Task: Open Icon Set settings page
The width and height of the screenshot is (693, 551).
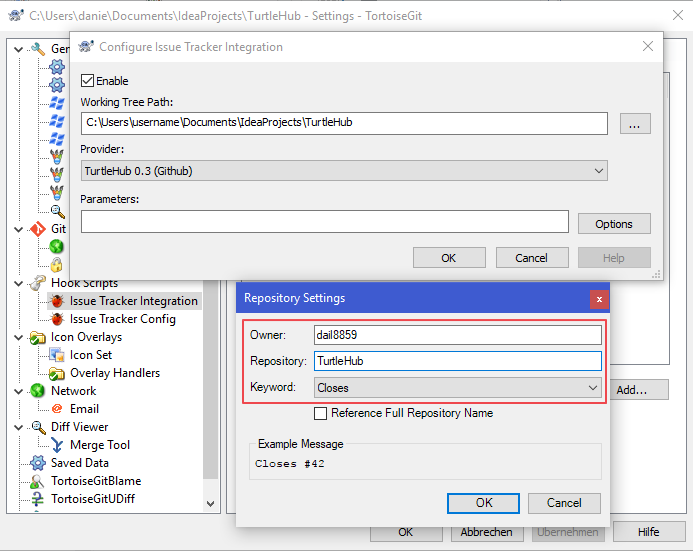Action: [91, 355]
